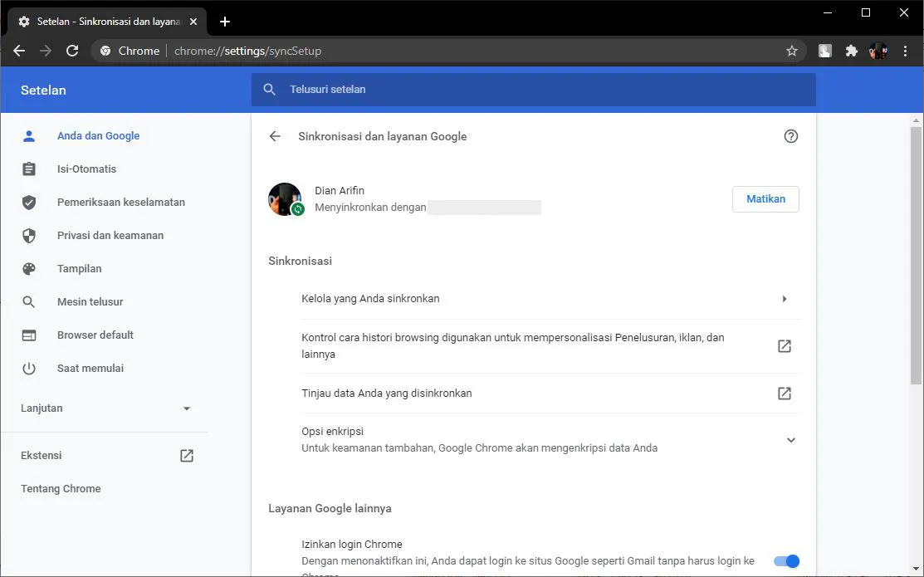Click the Telusuri setelan search field
Image resolution: width=924 pixels, height=577 pixels.
(x=533, y=89)
